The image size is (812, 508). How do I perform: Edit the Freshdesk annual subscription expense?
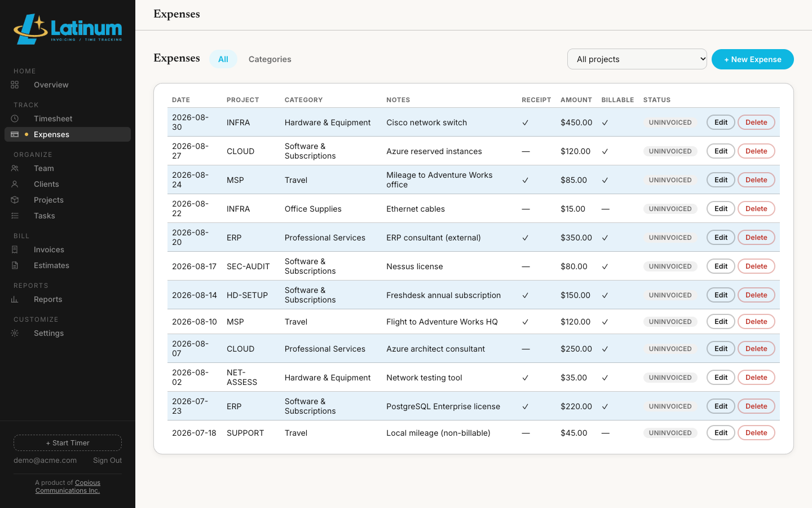(721, 295)
